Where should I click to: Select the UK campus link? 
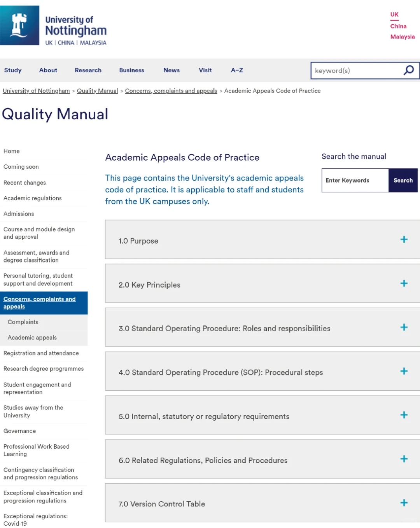point(395,15)
